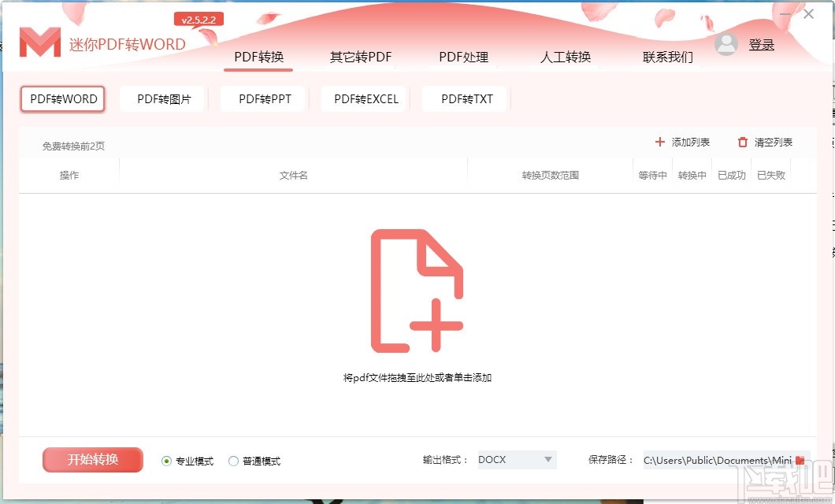Click the 登录 login link
This screenshot has height=504, width=835.
click(762, 45)
